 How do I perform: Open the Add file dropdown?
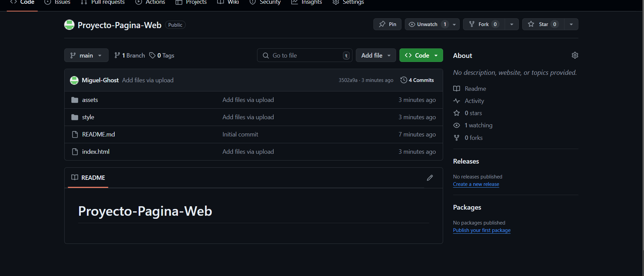376,55
